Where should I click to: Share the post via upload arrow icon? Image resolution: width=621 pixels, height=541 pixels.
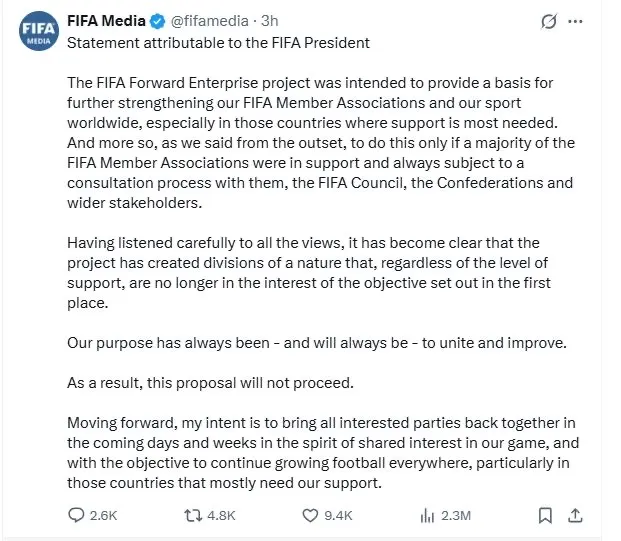(x=575, y=515)
